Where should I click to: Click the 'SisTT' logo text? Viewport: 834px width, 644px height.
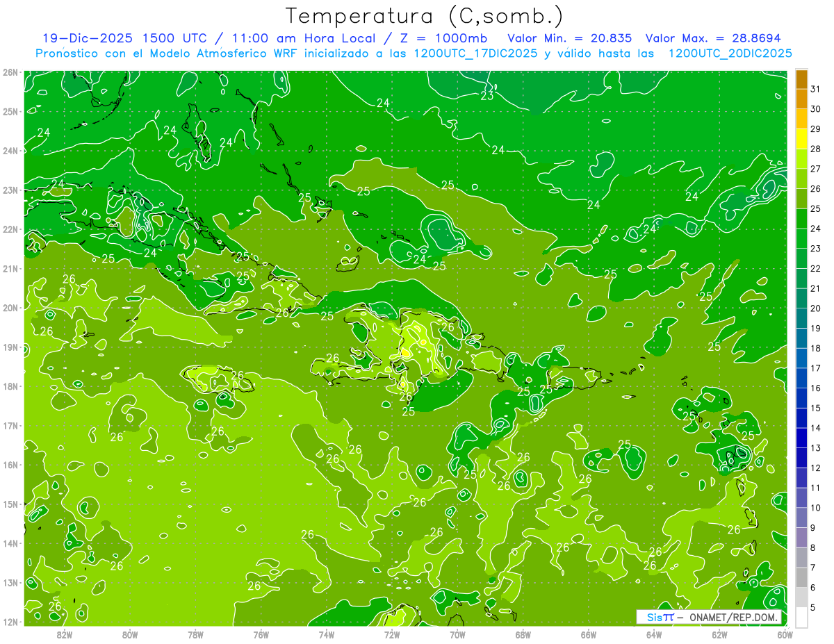(660, 617)
